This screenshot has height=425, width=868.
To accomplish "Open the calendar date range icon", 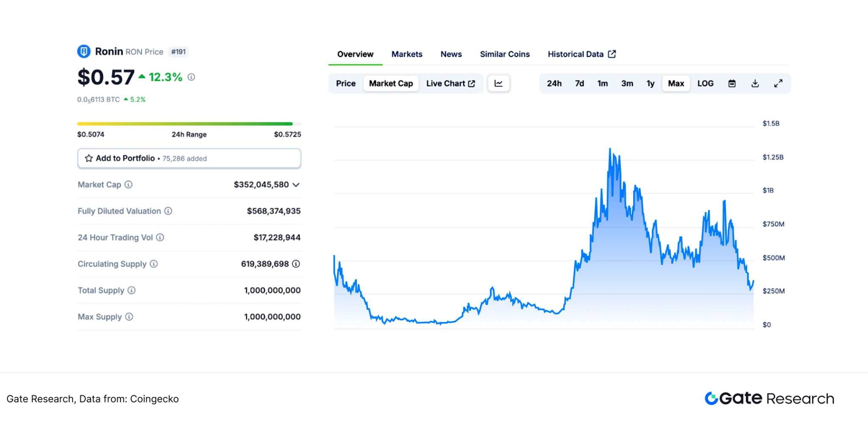I will [732, 83].
